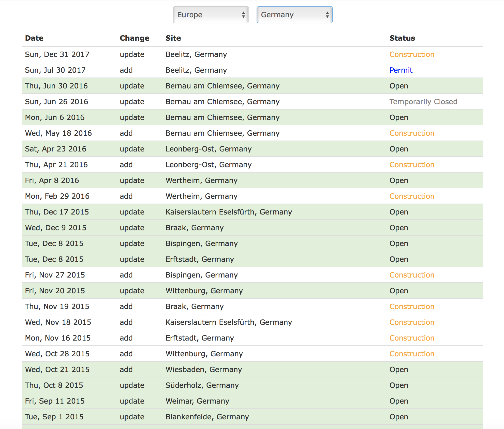
Task: Select date Sun, Jul 30 2017
Action: [x=55, y=70]
